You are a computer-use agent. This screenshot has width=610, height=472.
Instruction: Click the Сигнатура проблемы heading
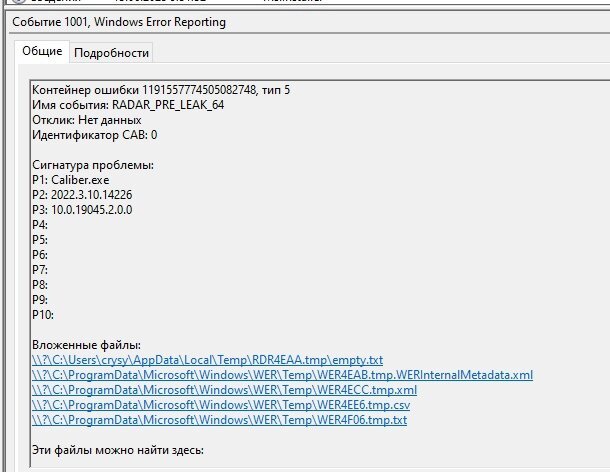pos(93,164)
